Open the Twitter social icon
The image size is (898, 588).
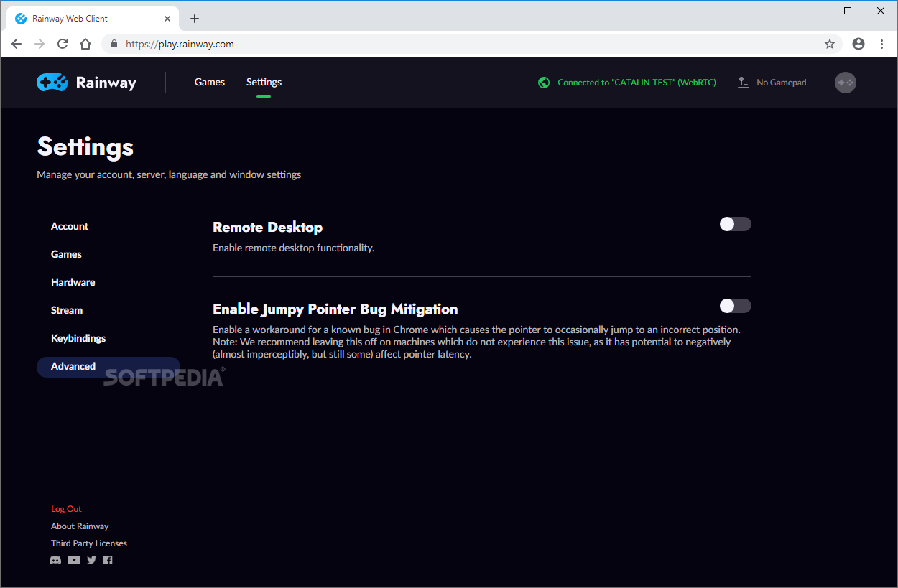point(91,560)
